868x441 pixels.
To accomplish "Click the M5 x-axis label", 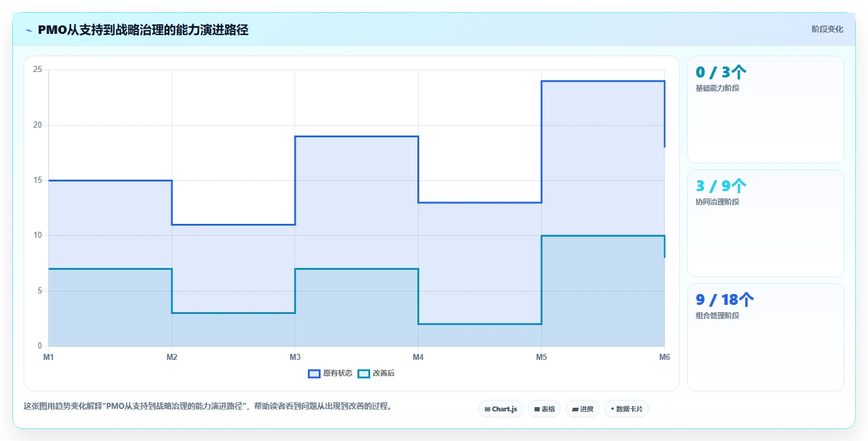I will (x=541, y=357).
